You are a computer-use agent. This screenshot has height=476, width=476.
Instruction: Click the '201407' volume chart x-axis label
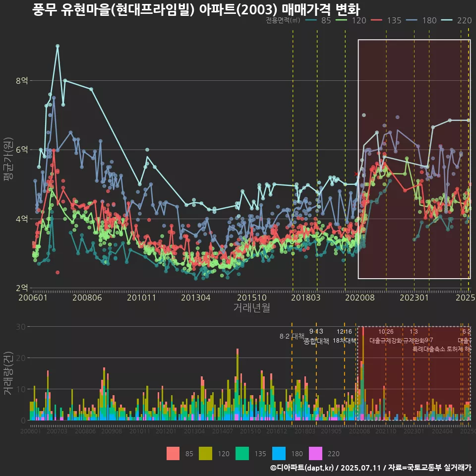pyautogui.click(x=223, y=431)
